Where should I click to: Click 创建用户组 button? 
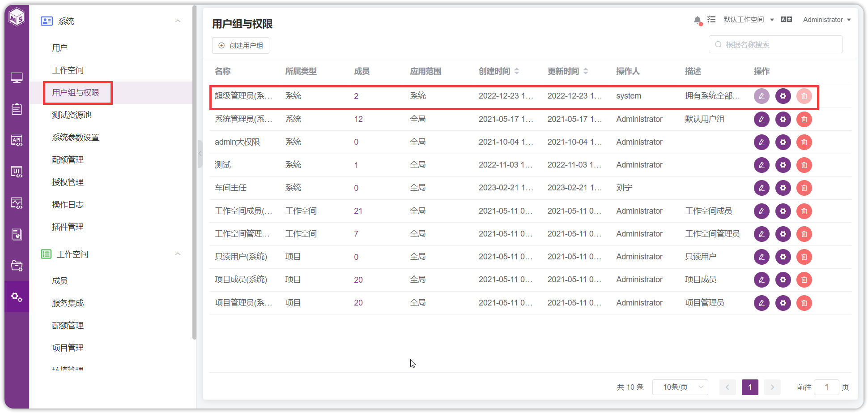point(241,46)
